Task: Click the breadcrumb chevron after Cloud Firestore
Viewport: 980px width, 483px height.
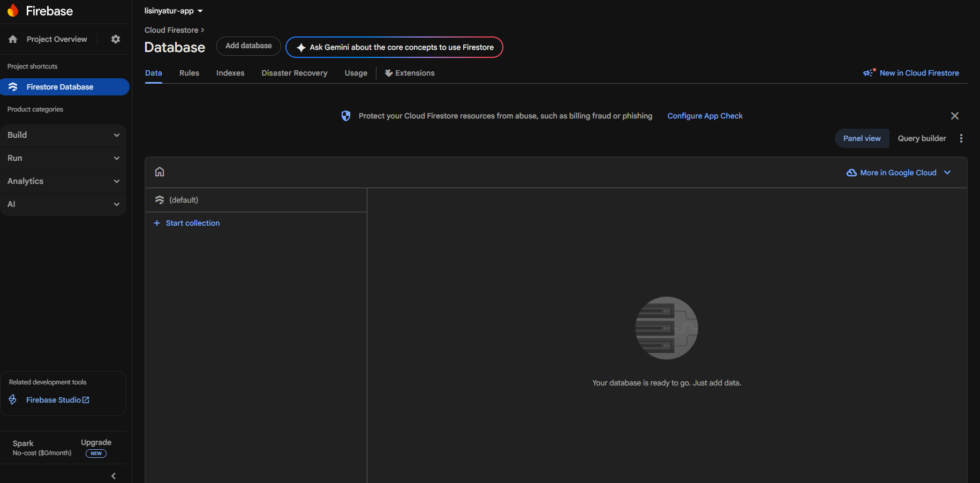Action: [x=202, y=30]
